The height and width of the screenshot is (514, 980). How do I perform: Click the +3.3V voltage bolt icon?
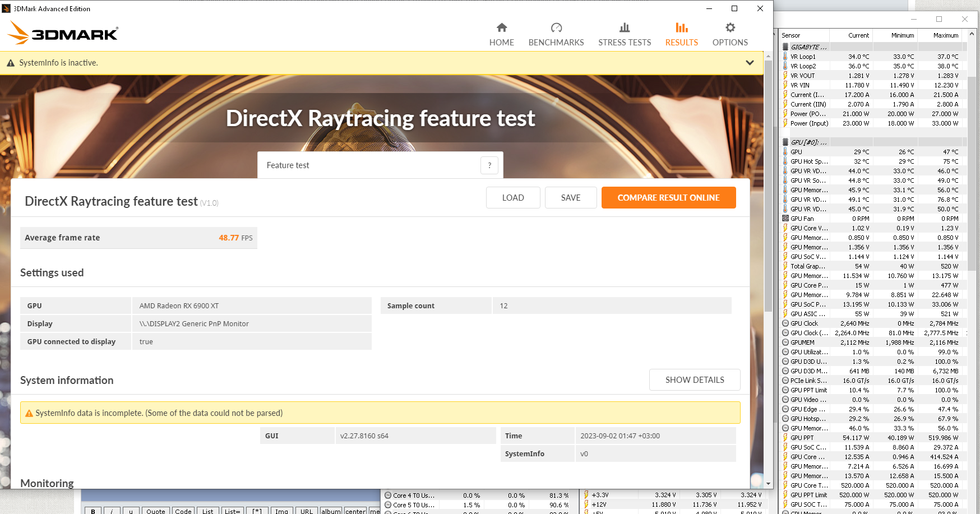coord(586,495)
